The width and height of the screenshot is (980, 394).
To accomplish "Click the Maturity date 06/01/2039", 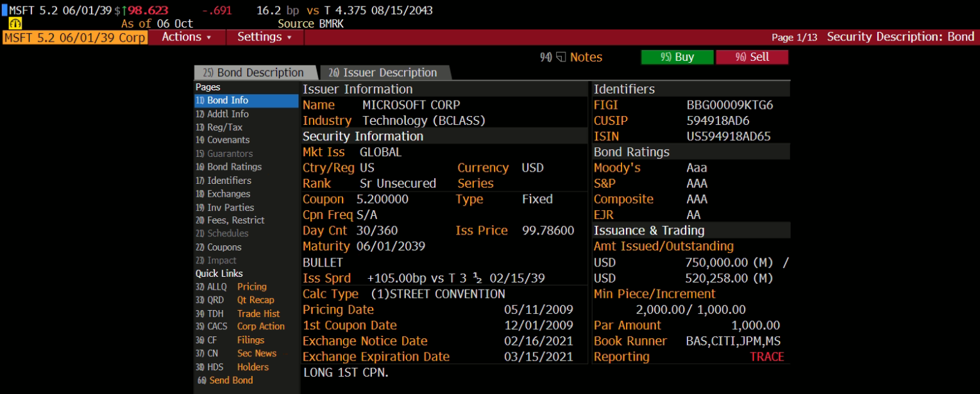I will click(x=391, y=247).
